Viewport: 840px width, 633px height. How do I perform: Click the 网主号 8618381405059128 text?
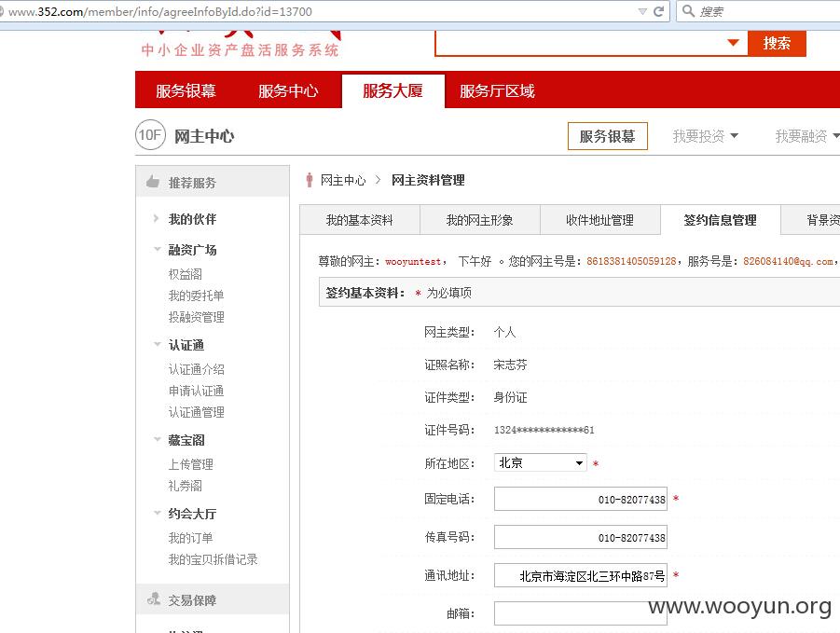(631, 261)
